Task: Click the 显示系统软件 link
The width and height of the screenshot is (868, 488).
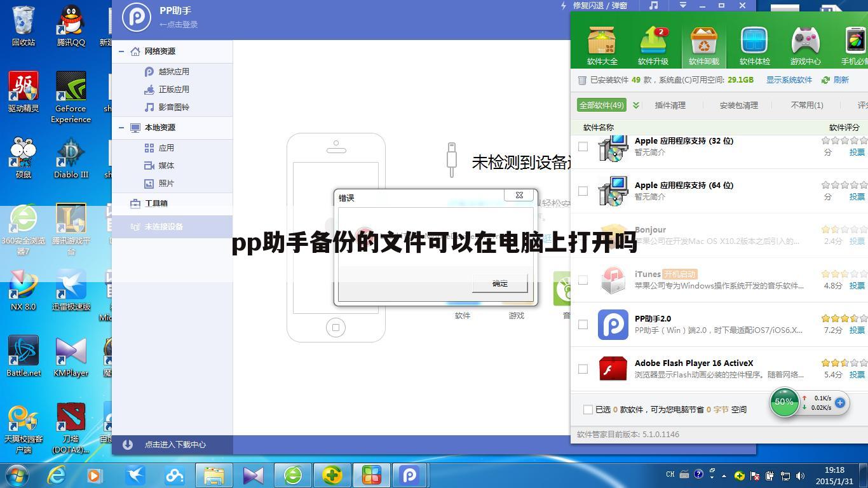Action: pos(789,80)
